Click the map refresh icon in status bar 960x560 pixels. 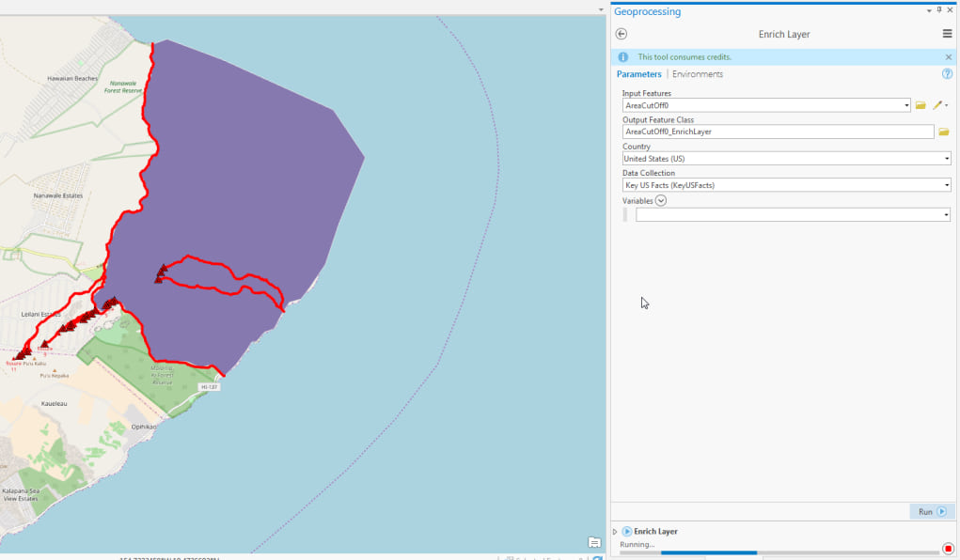(598, 557)
